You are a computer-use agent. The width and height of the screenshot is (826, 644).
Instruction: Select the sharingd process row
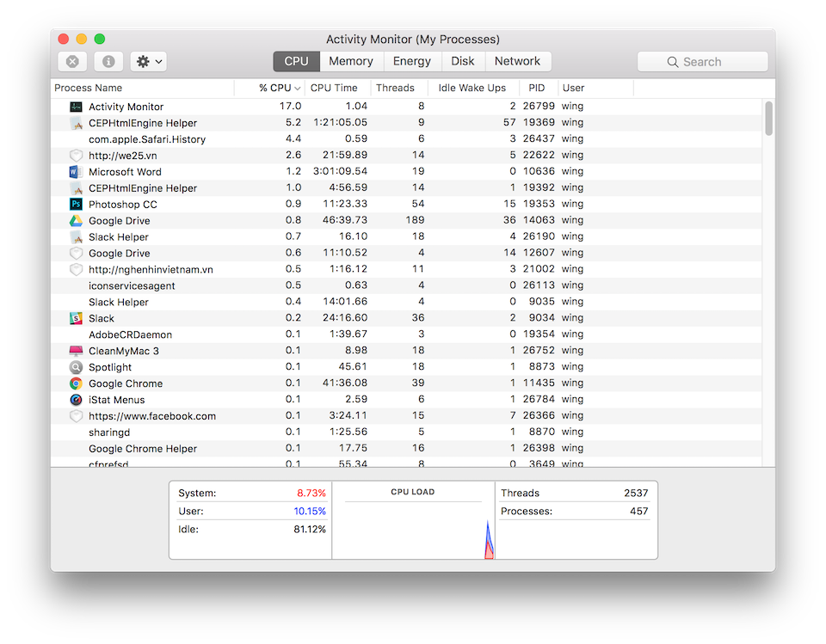tap(406, 432)
